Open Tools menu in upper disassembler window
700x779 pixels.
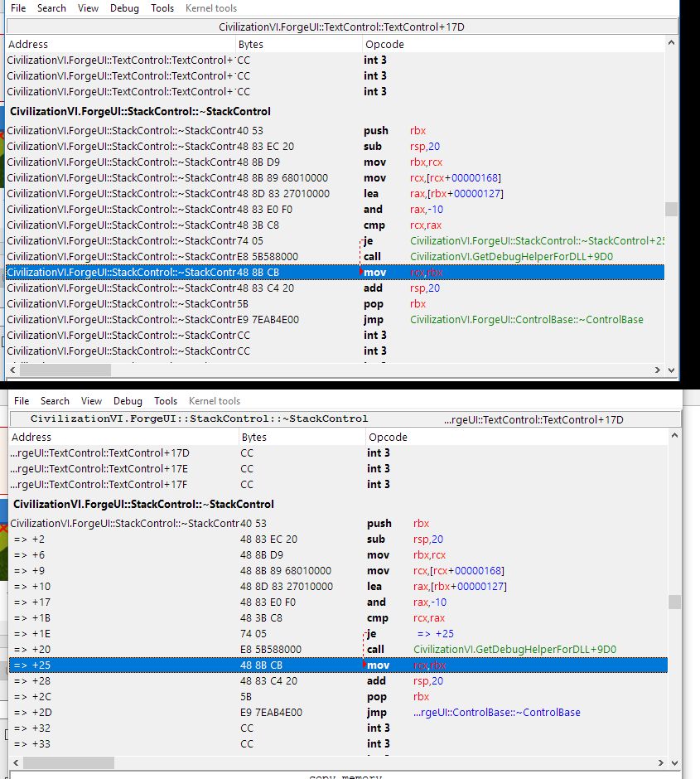point(162,8)
